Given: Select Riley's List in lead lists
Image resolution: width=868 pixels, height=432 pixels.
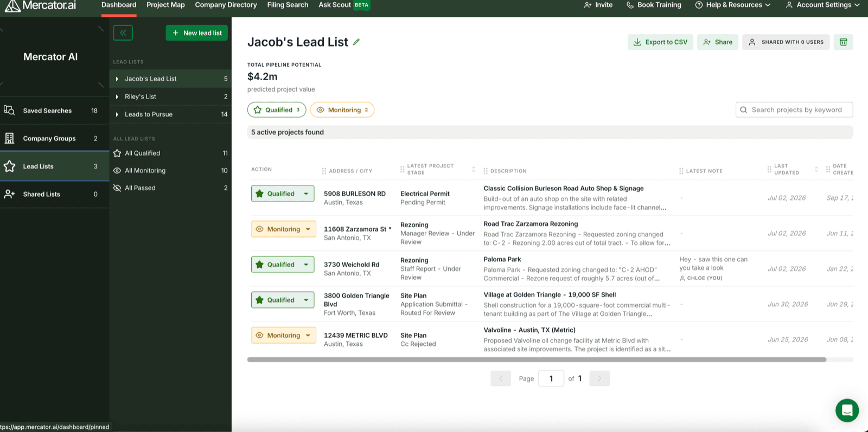Looking at the screenshot, I should click(x=170, y=96).
